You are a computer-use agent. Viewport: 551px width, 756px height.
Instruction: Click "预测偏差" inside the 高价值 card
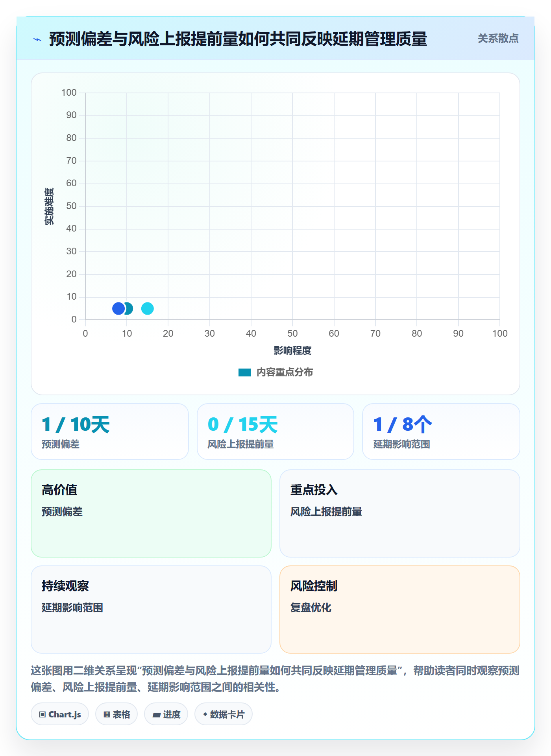pyautogui.click(x=62, y=512)
